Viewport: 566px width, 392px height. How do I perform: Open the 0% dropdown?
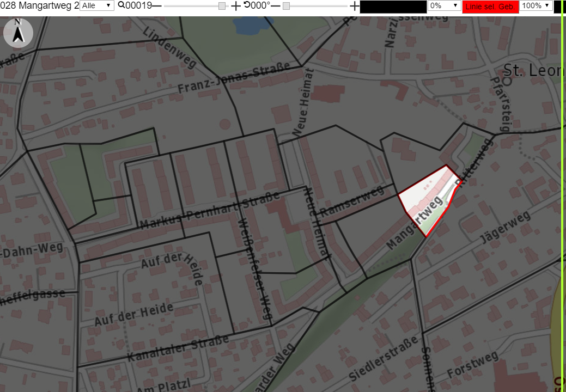tap(444, 5)
